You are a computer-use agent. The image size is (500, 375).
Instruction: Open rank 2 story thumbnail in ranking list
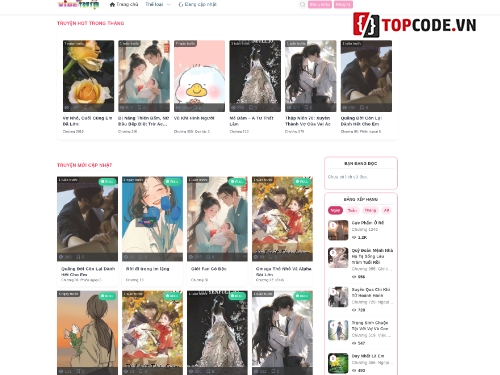click(338, 258)
